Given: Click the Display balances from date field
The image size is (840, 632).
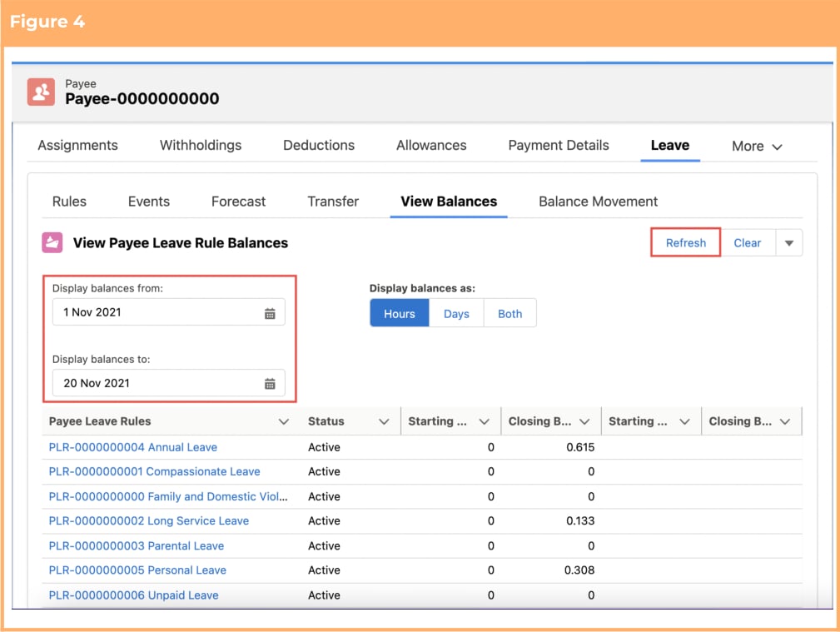Looking at the screenshot, I should point(169,312).
